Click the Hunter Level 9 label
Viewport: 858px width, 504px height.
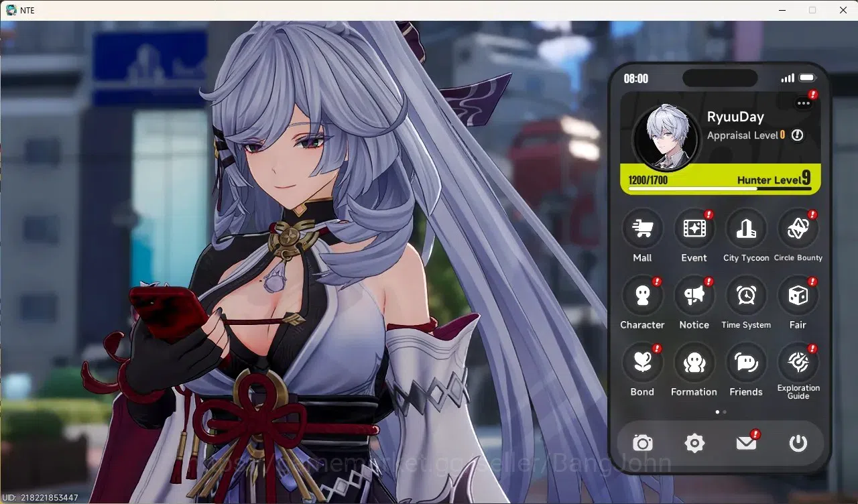pyautogui.click(x=774, y=179)
